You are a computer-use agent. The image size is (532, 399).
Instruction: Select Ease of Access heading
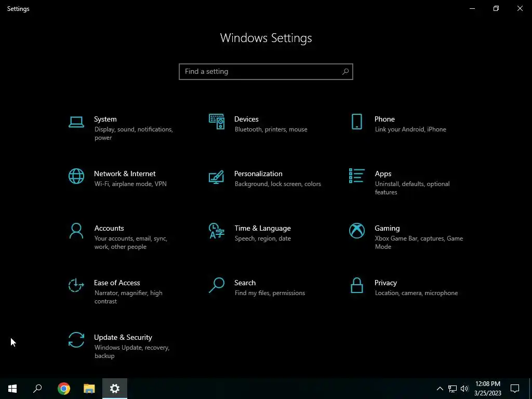coord(117,283)
